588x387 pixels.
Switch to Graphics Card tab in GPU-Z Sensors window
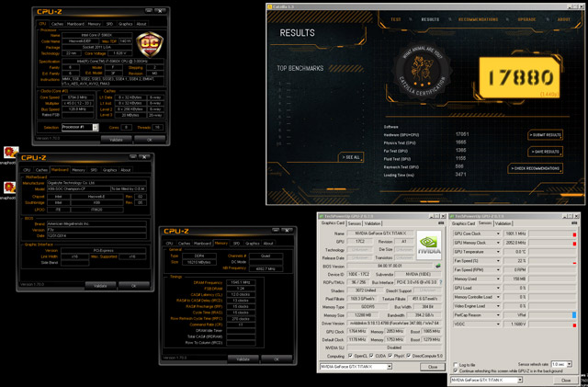pos(463,223)
